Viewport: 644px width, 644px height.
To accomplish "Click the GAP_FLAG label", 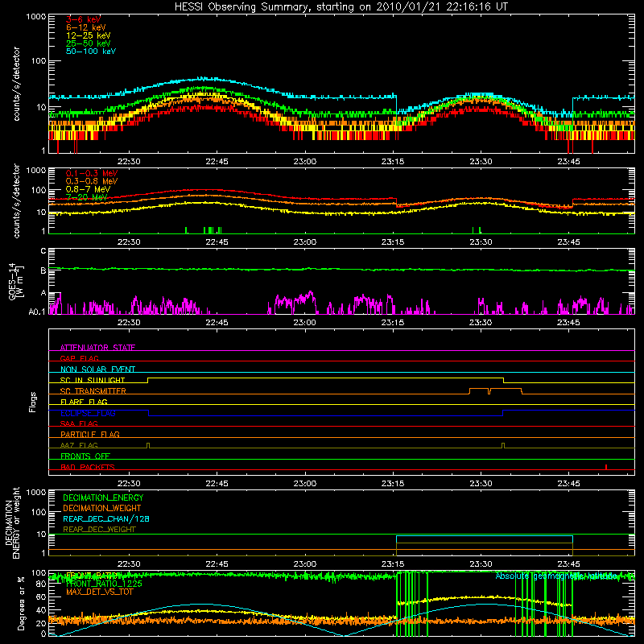I will click(x=79, y=358).
